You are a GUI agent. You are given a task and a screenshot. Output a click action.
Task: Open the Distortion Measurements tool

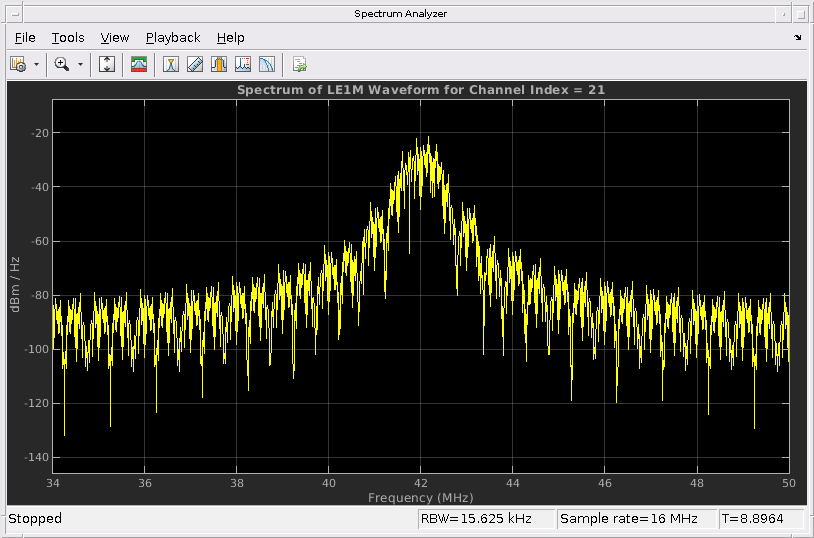pos(243,64)
